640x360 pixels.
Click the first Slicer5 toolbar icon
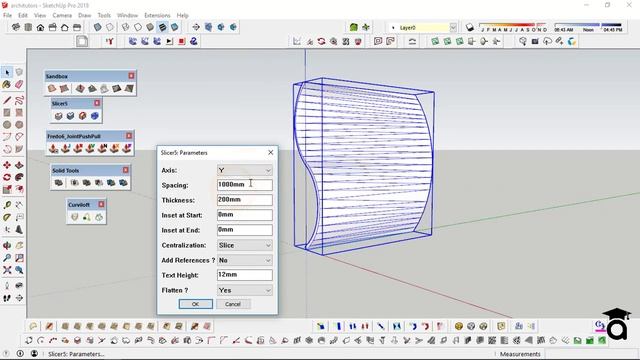58,116
